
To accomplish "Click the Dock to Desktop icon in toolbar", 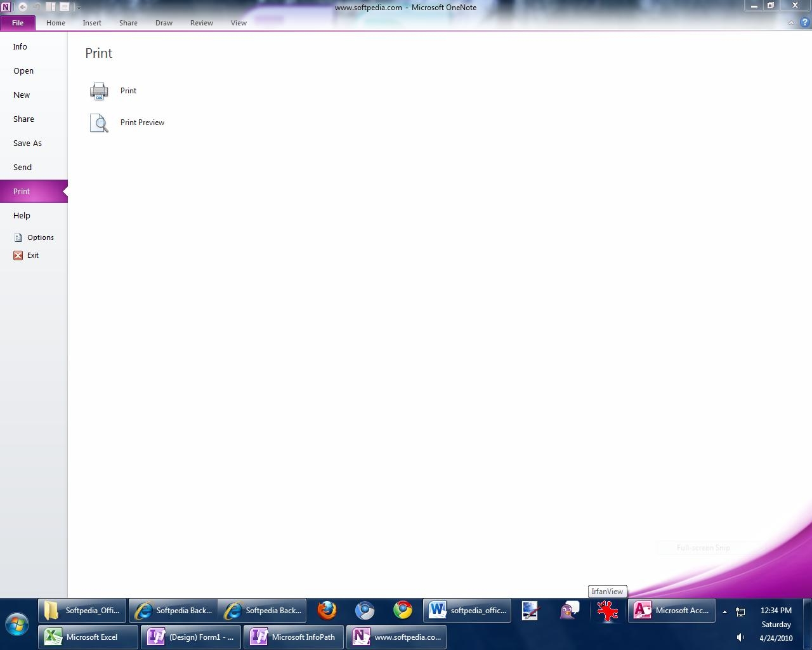I will click(51, 7).
